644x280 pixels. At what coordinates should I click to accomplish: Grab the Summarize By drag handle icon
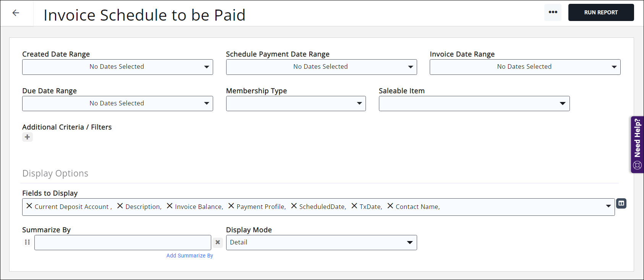[27, 242]
